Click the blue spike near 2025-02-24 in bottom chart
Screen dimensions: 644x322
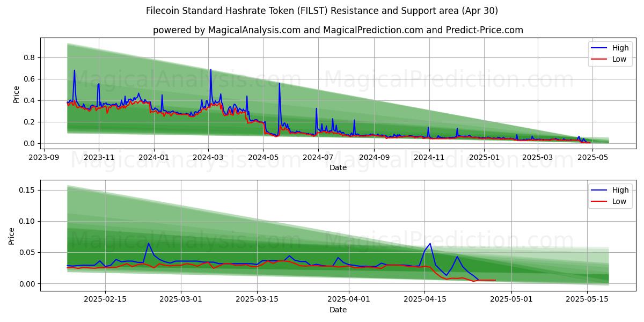pos(148,243)
